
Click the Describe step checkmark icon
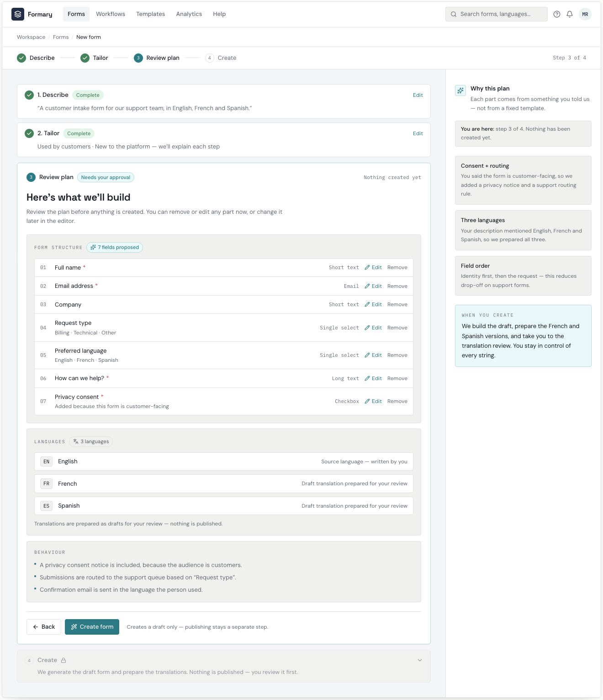point(21,58)
